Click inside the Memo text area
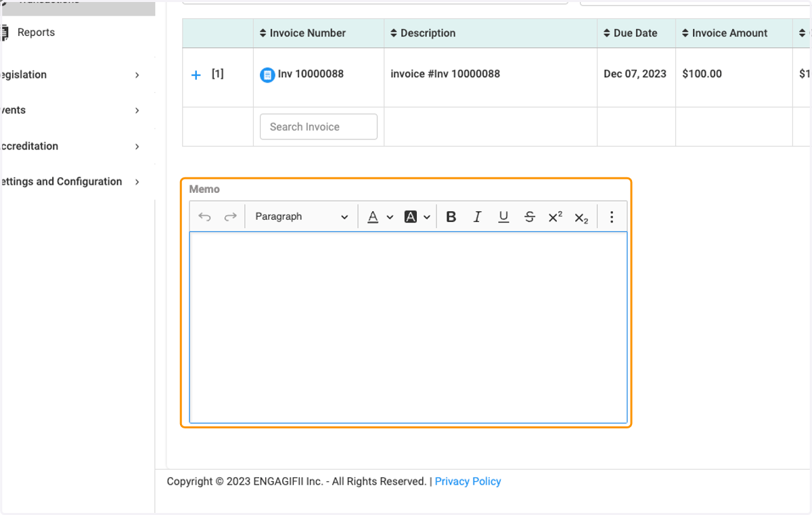 tap(408, 328)
